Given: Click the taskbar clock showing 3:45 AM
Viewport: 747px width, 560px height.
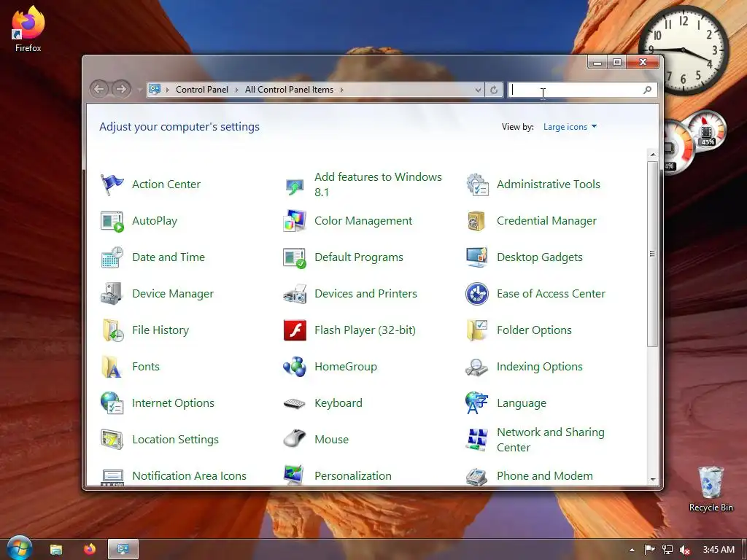Looking at the screenshot, I should tap(719, 550).
